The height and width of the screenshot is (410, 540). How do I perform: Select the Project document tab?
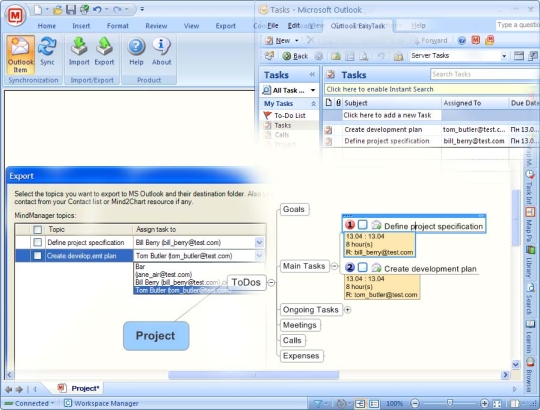pyautogui.click(x=80, y=388)
